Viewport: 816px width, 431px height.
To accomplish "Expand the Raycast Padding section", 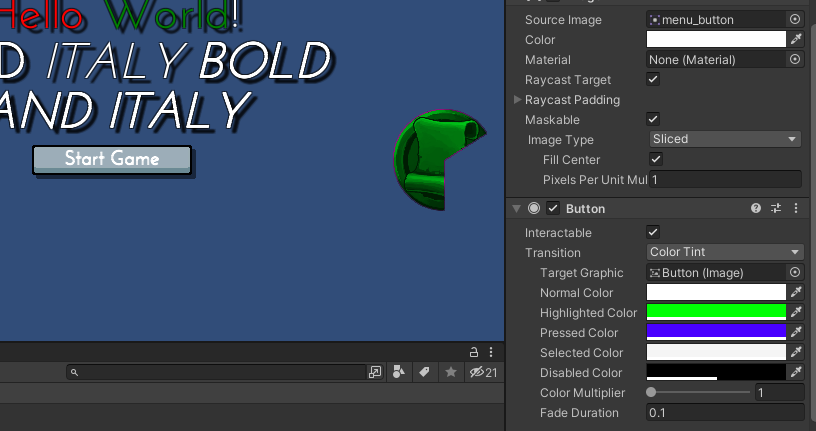I will point(517,100).
